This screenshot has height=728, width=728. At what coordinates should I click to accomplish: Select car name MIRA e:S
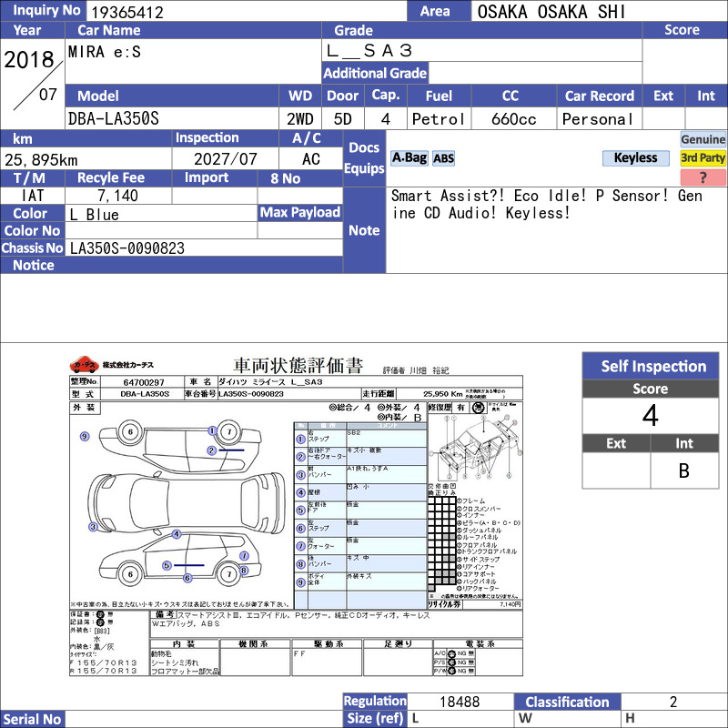point(105,52)
